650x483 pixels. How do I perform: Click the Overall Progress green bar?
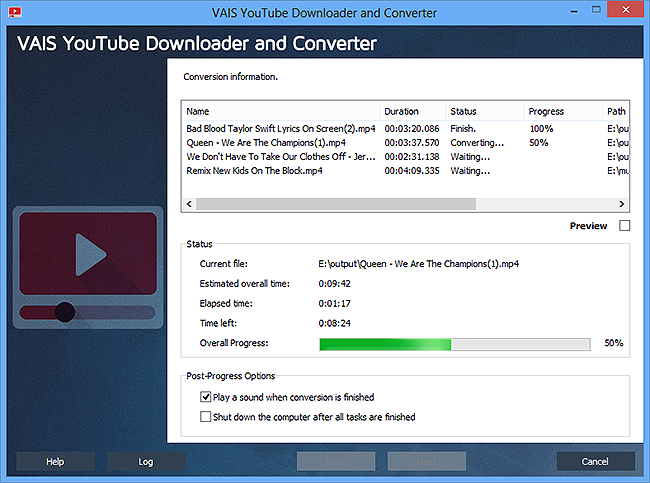click(x=385, y=344)
